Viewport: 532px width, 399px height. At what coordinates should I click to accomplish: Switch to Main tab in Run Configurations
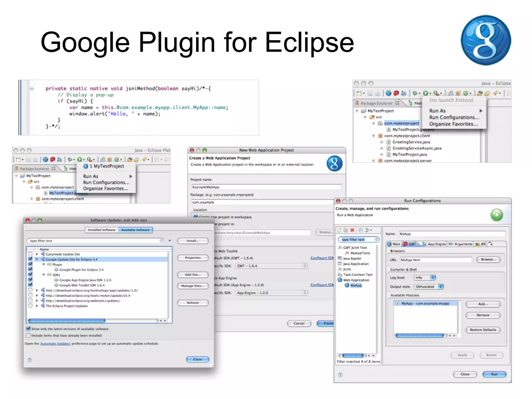[x=394, y=244]
